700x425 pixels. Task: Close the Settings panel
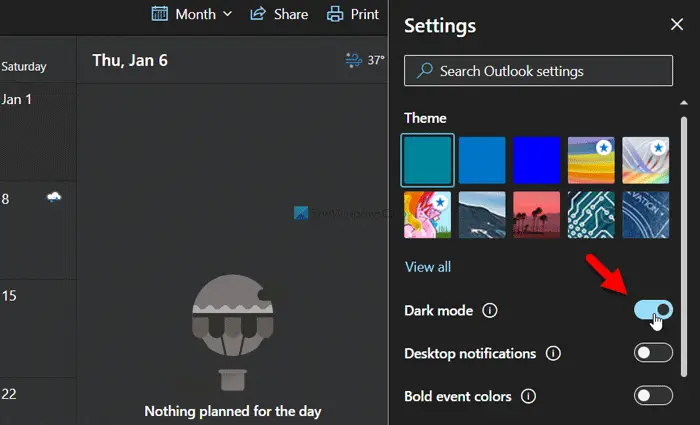coord(677,25)
